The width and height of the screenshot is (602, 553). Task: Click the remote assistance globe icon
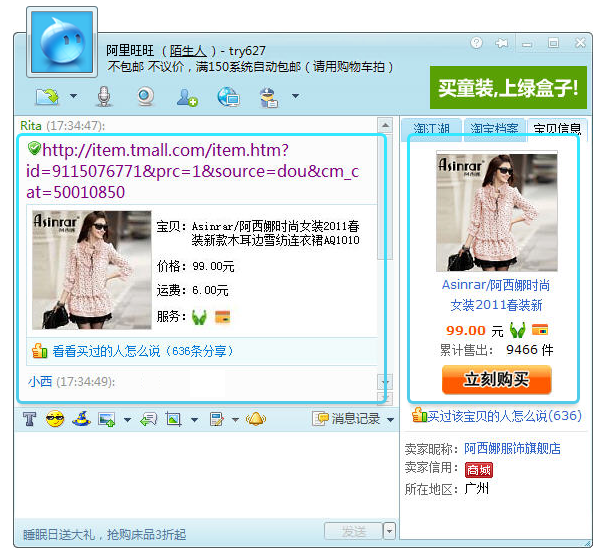coord(228,96)
